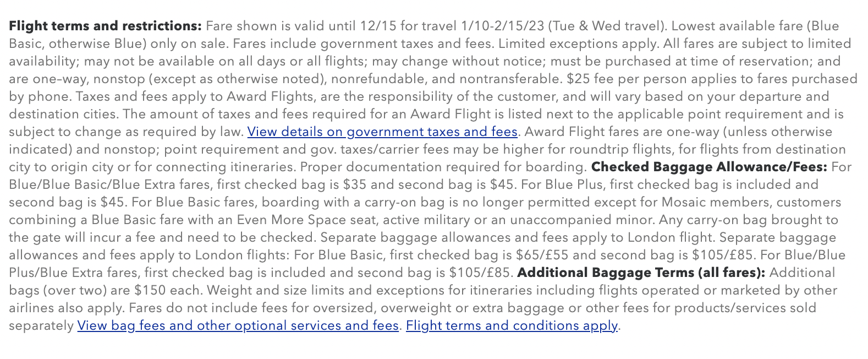868x359 pixels.
Task: Click the Additional Baggage Terms (all fares) heading
Action: pyautogui.click(x=641, y=273)
